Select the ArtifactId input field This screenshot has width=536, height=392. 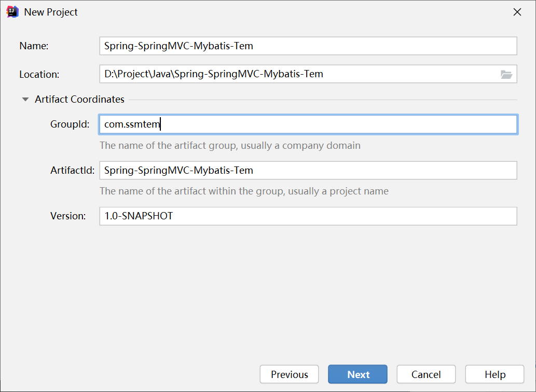point(308,170)
